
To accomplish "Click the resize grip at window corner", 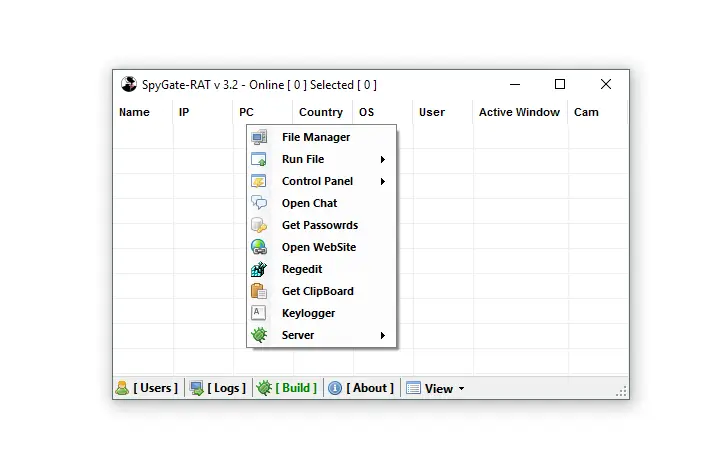I will [621, 392].
